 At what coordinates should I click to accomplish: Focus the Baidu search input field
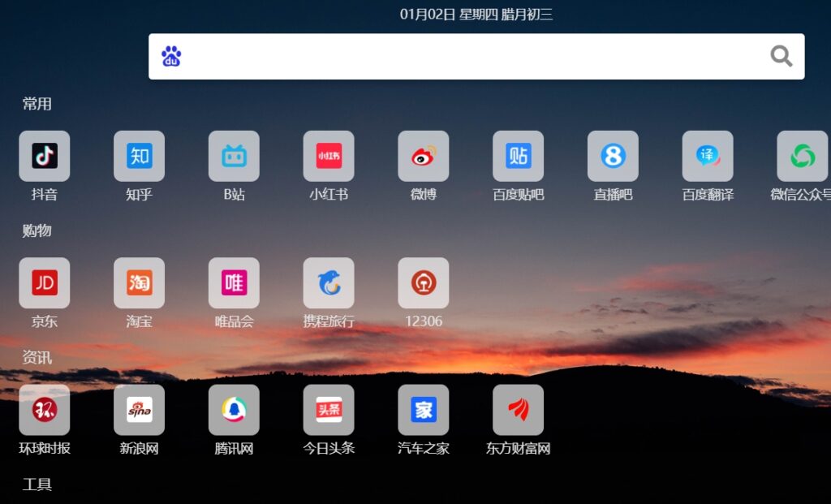click(476, 57)
